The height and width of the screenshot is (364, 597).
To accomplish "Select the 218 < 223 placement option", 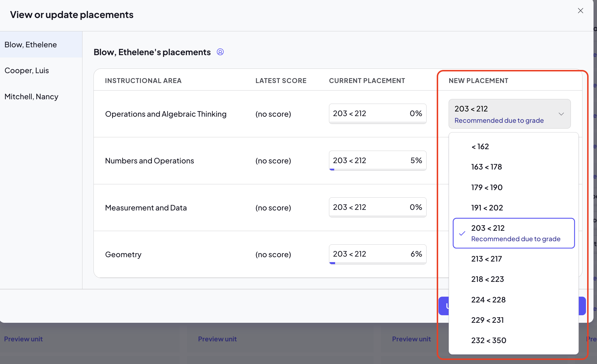I will (513, 279).
